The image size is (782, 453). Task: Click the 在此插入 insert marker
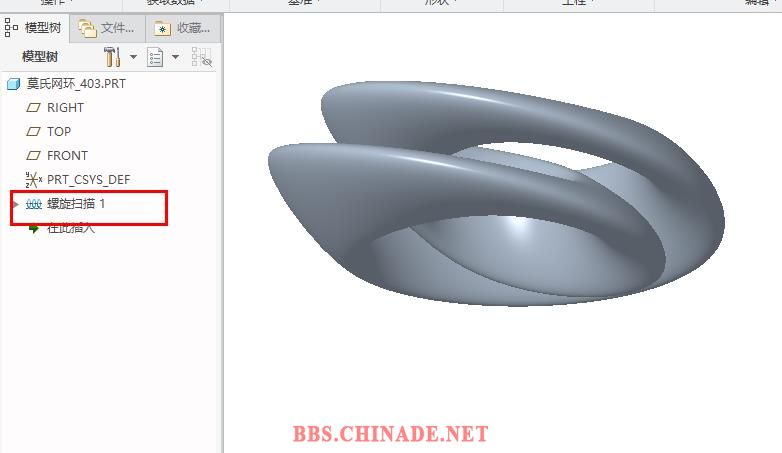[70, 228]
